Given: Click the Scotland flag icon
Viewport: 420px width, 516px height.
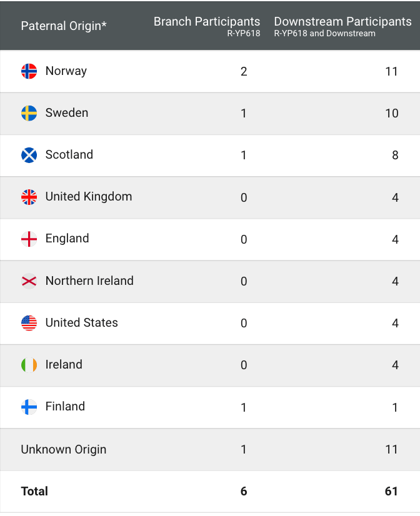Looking at the screenshot, I should coord(29,155).
